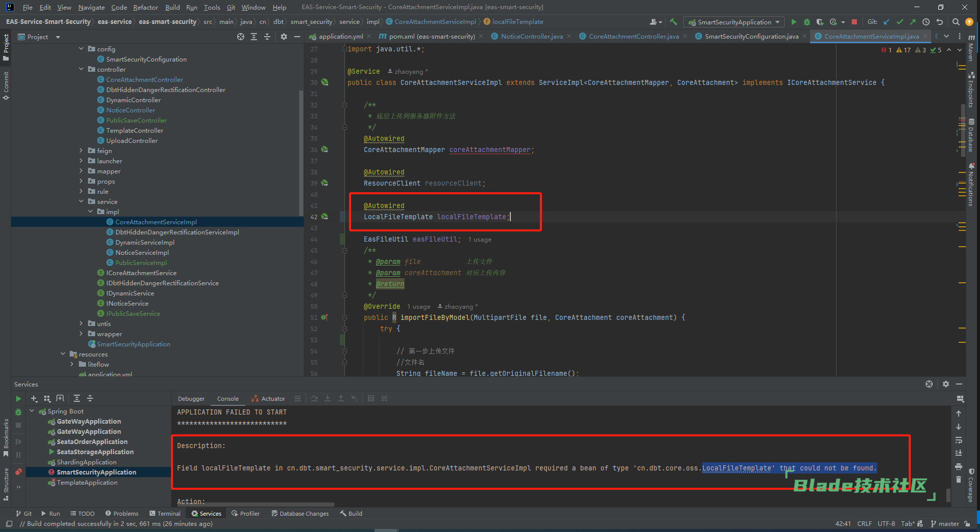Viewport: 980px width, 532px height.
Task: Open services in new tab icon
Action: [x=60, y=398]
